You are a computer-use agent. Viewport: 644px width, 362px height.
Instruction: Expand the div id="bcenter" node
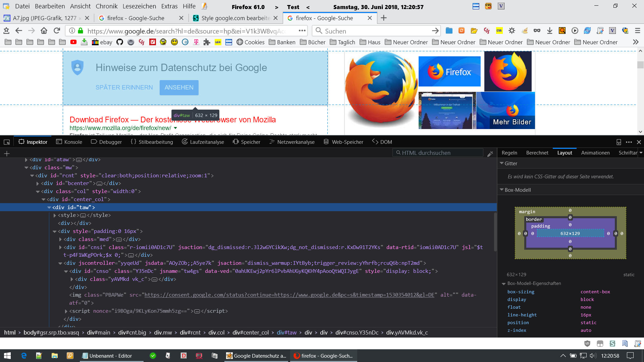pyautogui.click(x=38, y=183)
